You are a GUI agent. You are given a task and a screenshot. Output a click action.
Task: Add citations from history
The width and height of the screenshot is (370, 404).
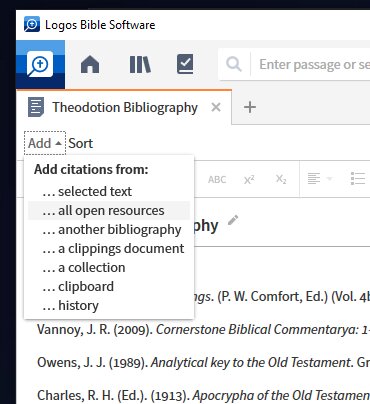tap(109, 305)
